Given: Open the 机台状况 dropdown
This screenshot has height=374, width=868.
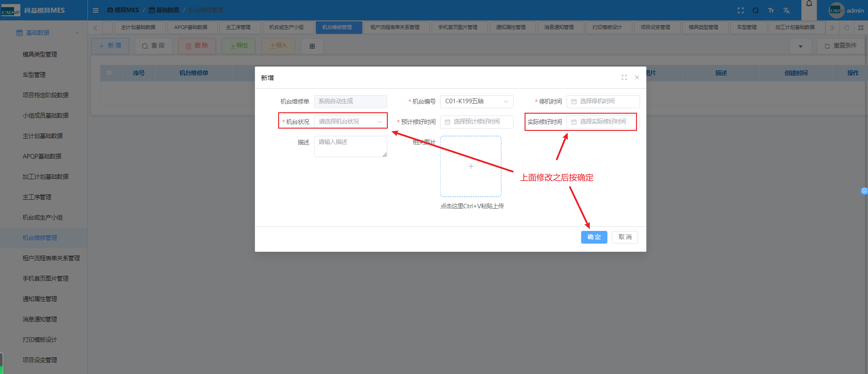Looking at the screenshot, I should (x=351, y=122).
